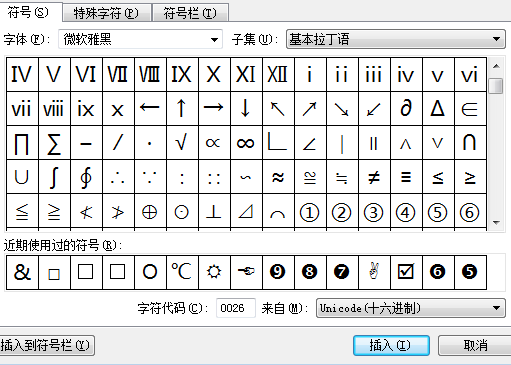Viewport: 511px width, 365px height.
Task: Select the intersection ∩ symbol
Action: coord(470,143)
